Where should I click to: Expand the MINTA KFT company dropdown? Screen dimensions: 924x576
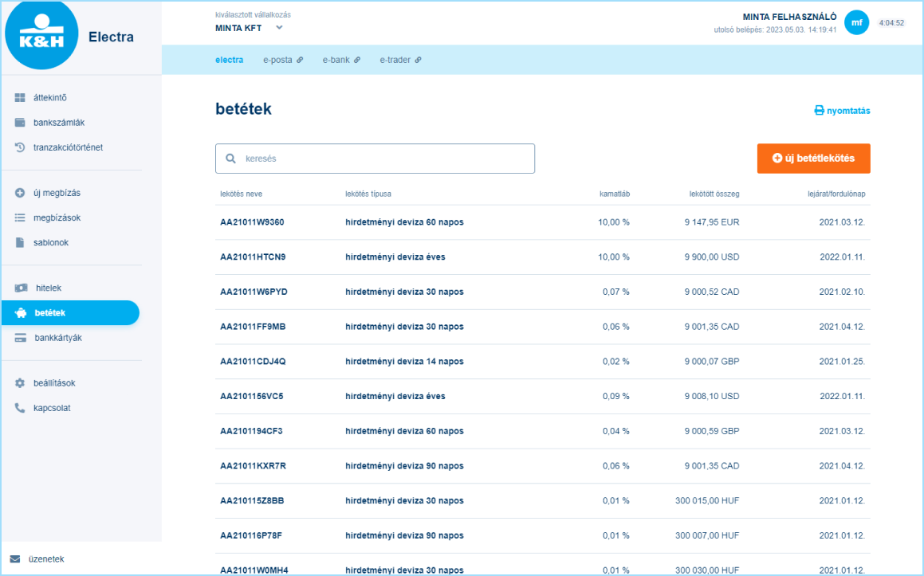[x=279, y=28]
